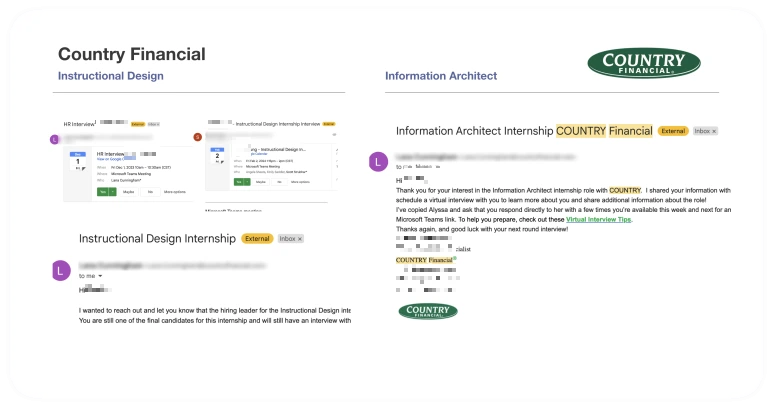Click the orange S sender avatar
This screenshot has width=773, height=408.
[x=198, y=137]
